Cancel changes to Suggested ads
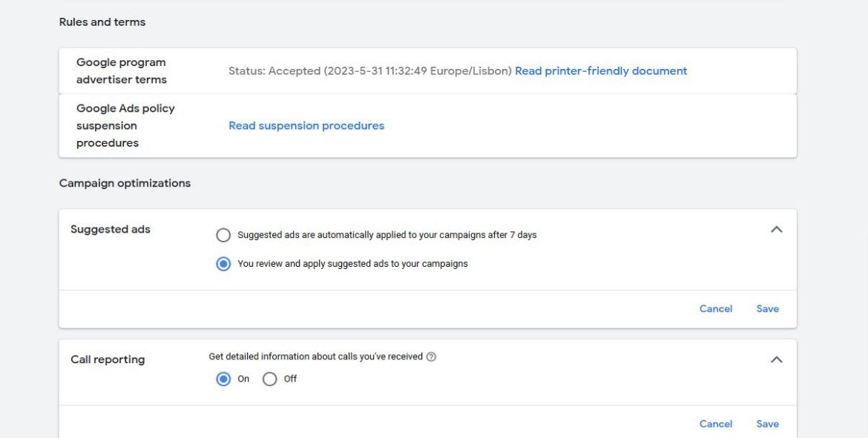The height and width of the screenshot is (438, 868). 715,308
